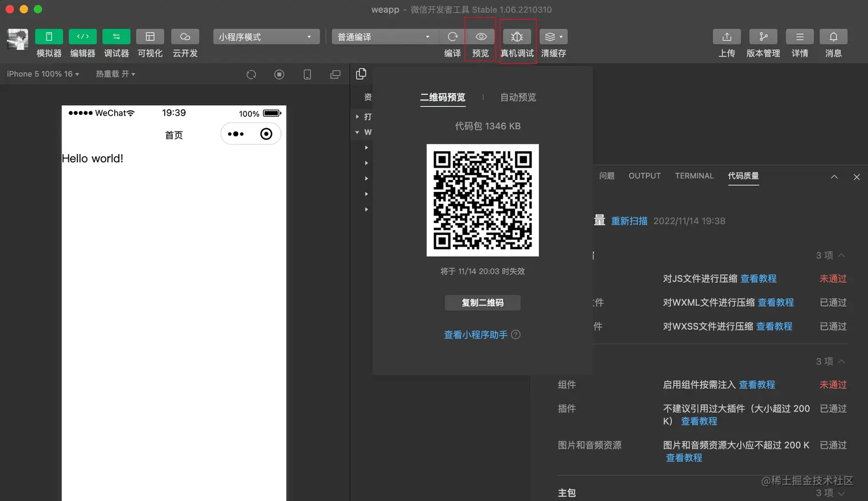
Task: Open the view mini program assistant (查看小程序助手) link
Action: 475,335
